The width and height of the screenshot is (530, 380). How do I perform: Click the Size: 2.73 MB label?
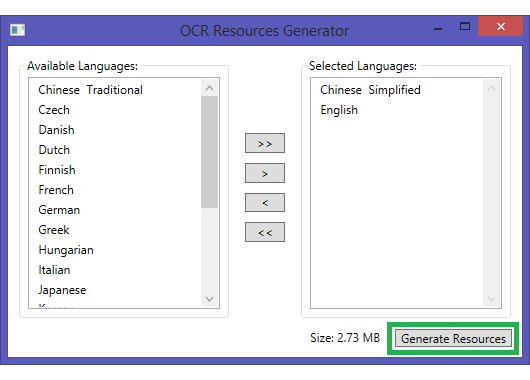[345, 338]
